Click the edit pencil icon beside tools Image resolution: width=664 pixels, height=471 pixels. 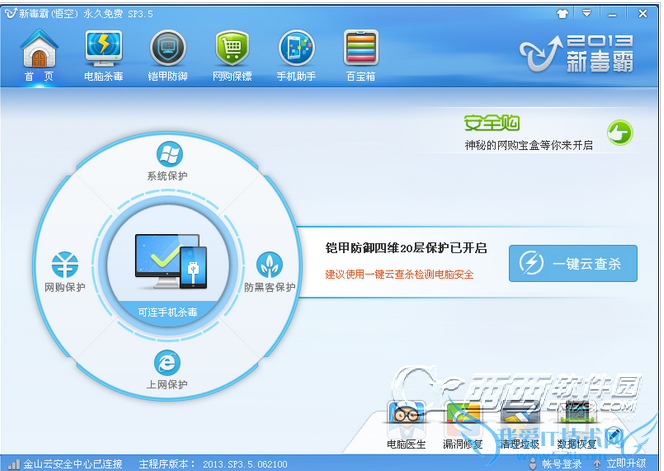pyautogui.click(x=614, y=435)
